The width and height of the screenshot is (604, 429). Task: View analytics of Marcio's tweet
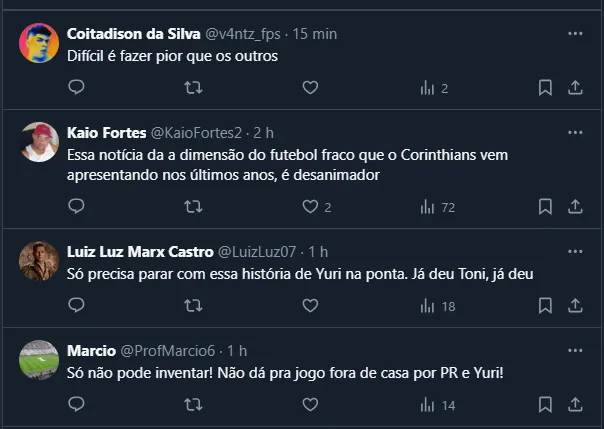[x=437, y=405]
